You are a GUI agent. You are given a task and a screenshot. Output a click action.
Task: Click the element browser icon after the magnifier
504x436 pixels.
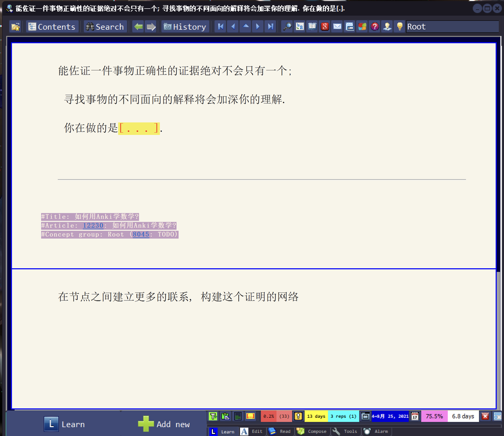tap(300, 27)
